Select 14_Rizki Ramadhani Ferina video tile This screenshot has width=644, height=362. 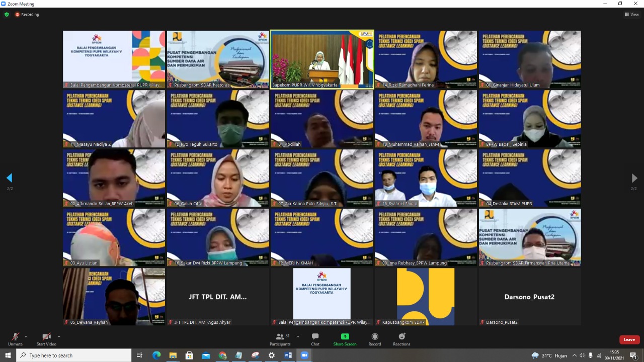[426, 59]
